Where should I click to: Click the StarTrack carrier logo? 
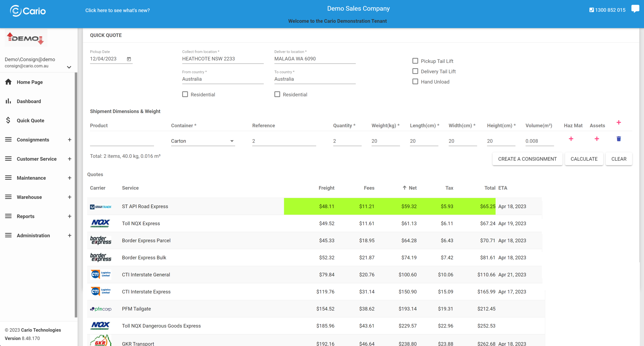[x=101, y=206]
